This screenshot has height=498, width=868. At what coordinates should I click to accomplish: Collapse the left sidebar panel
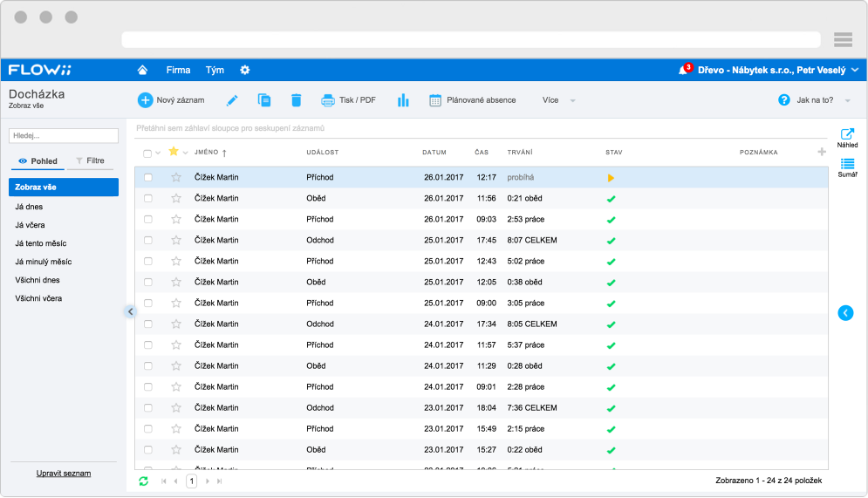tap(130, 312)
